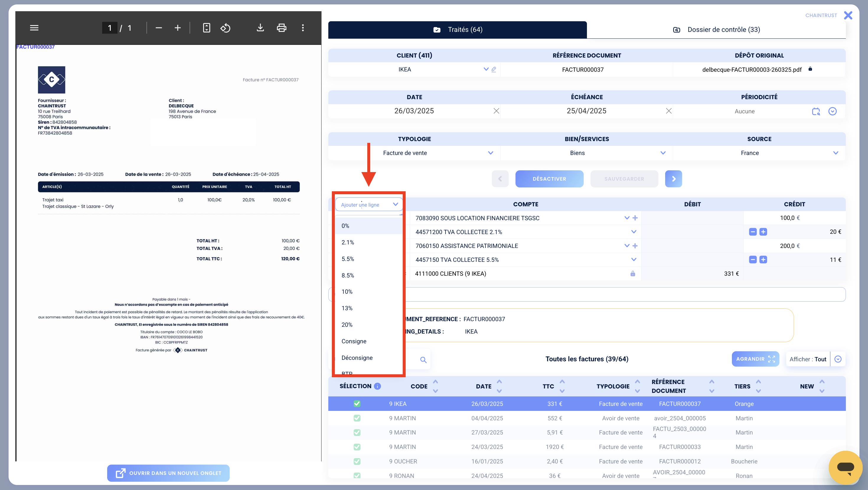The width and height of the screenshot is (868, 490).
Task: Open the Typologie Facture de vente dropdown
Action: (x=491, y=153)
